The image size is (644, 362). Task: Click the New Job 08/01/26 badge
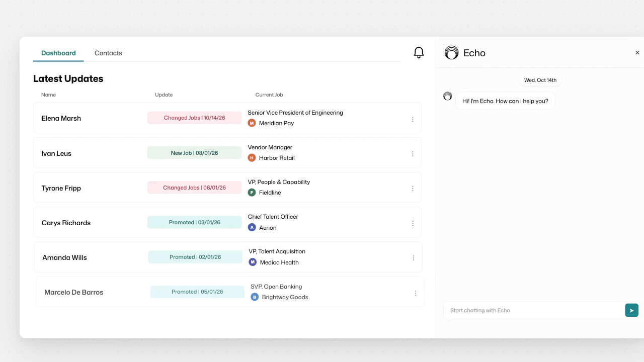(194, 153)
